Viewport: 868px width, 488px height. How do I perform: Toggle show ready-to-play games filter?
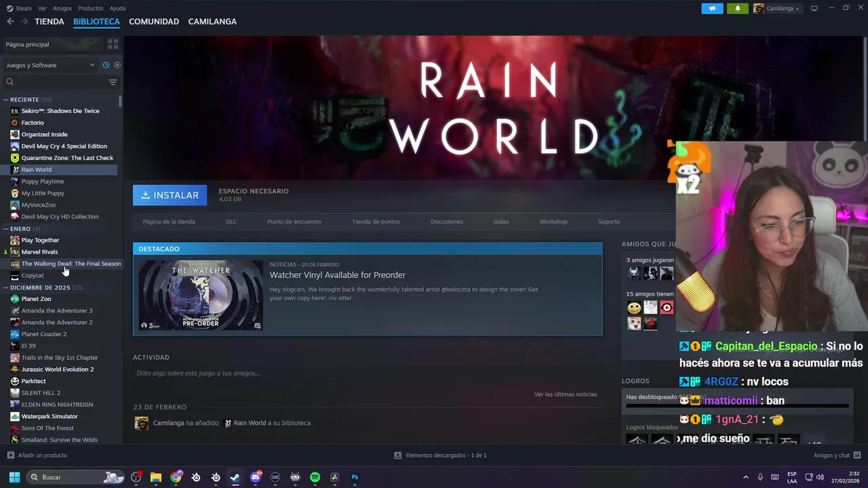(x=117, y=65)
